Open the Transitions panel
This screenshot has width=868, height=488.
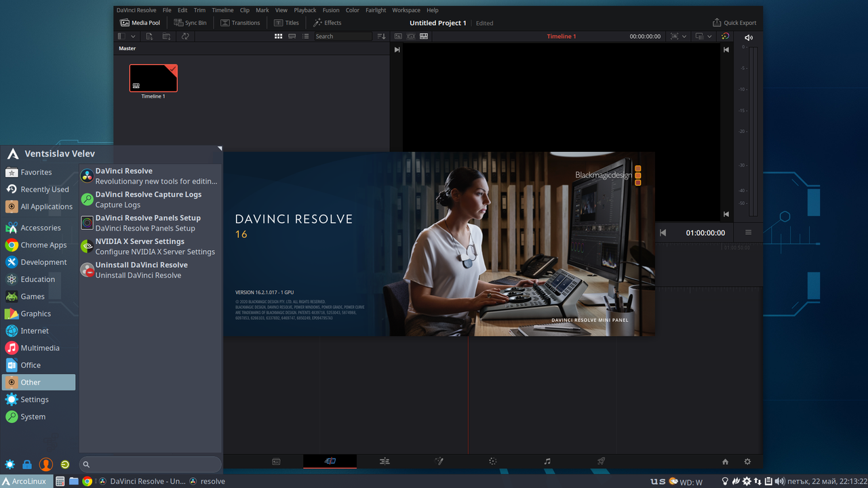tap(241, 22)
